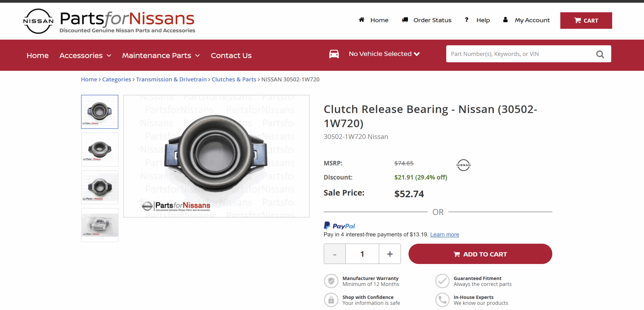644x310 pixels.
Task: Click the My Account person icon
Action: click(x=505, y=20)
